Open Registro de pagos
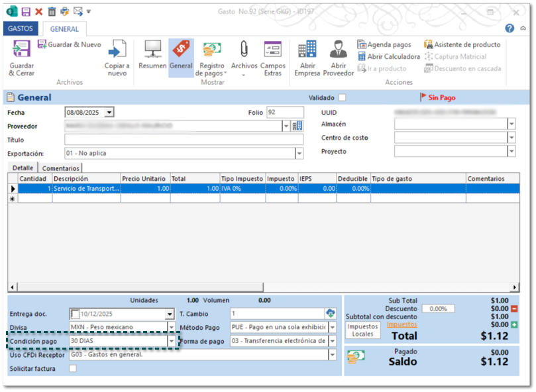This screenshot has width=536, height=392. (x=212, y=50)
